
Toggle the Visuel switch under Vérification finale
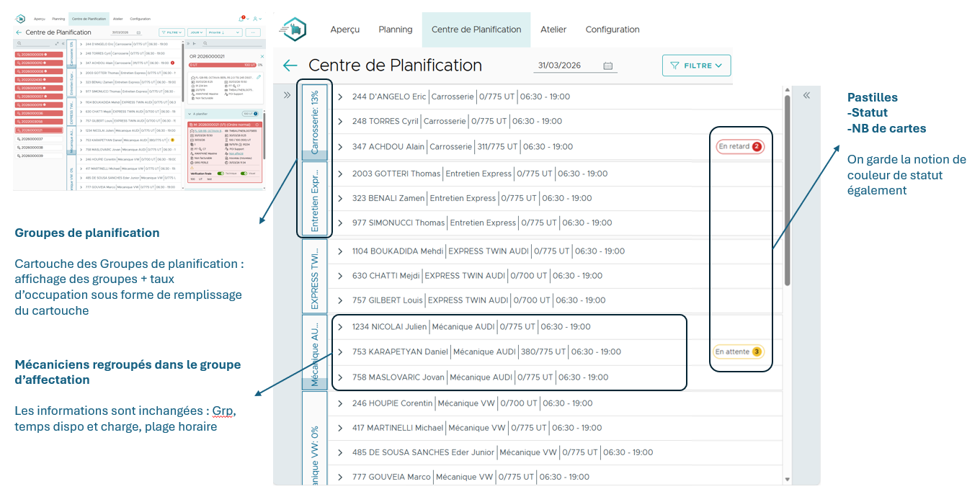[244, 174]
